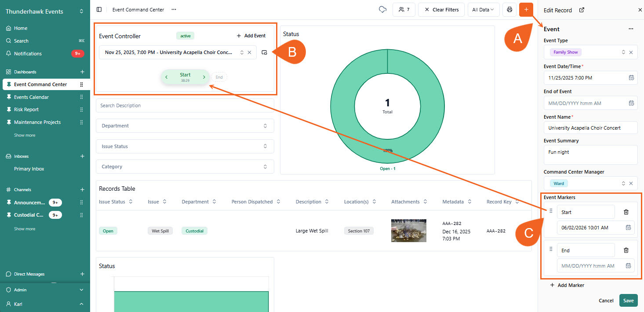Viewport: 644px width, 312px height.
Task: Click the Cancel button
Action: pos(606,301)
